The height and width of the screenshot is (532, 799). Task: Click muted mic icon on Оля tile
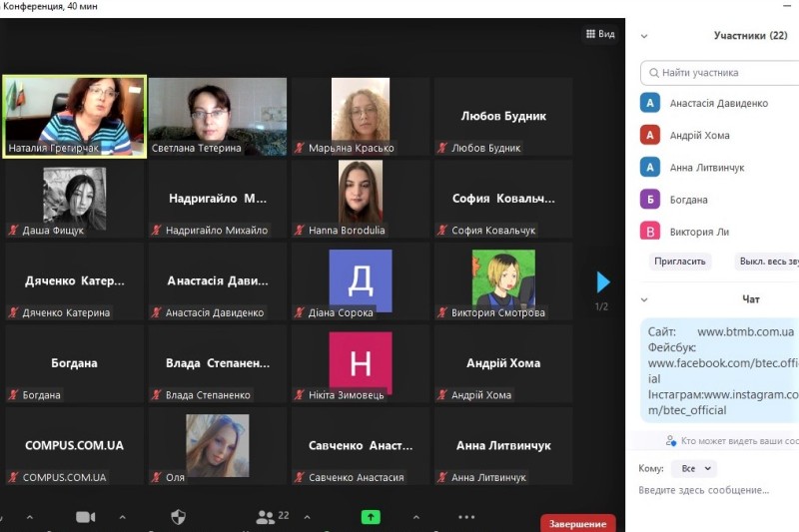pyautogui.click(x=157, y=477)
